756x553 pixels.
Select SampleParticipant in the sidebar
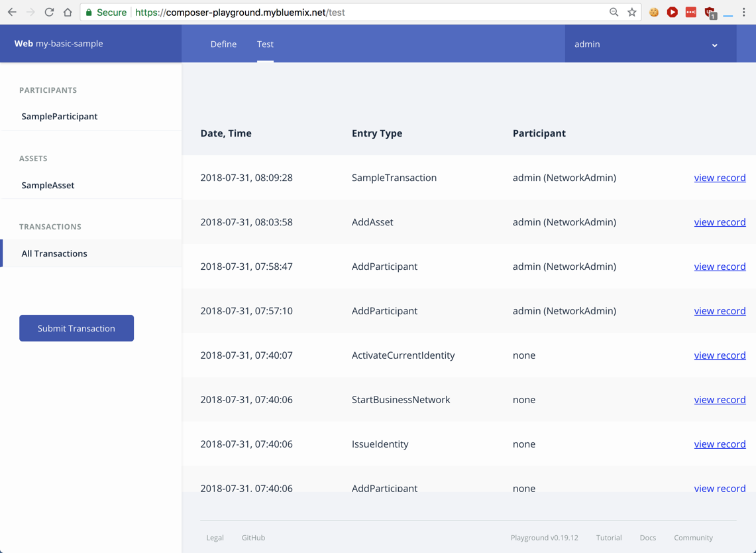60,116
